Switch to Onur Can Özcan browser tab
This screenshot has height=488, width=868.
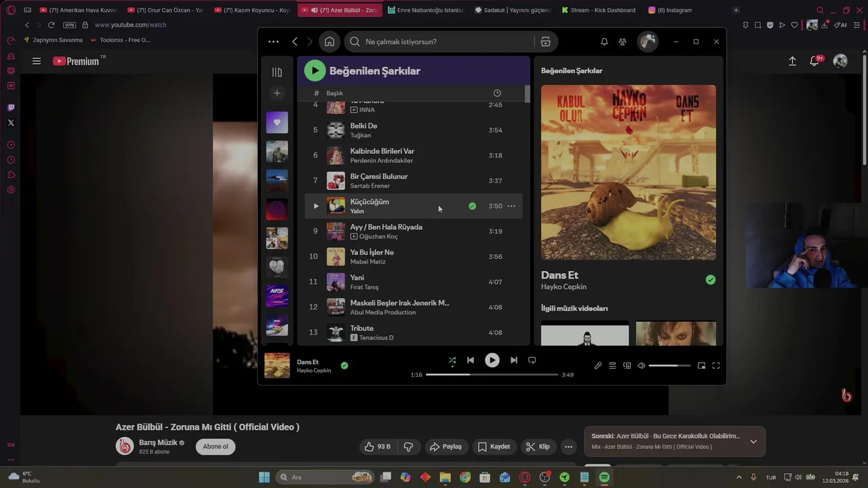point(165,10)
